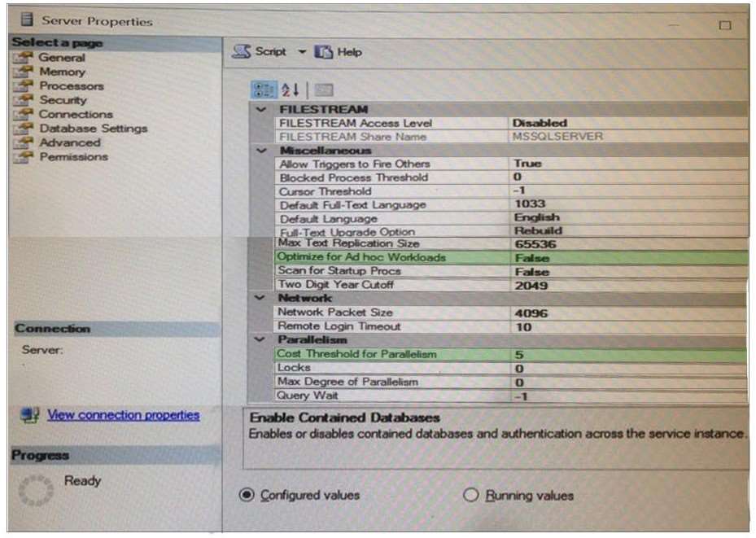Open the Connections page
Viewport: 756px width, 538px height.
(76, 114)
